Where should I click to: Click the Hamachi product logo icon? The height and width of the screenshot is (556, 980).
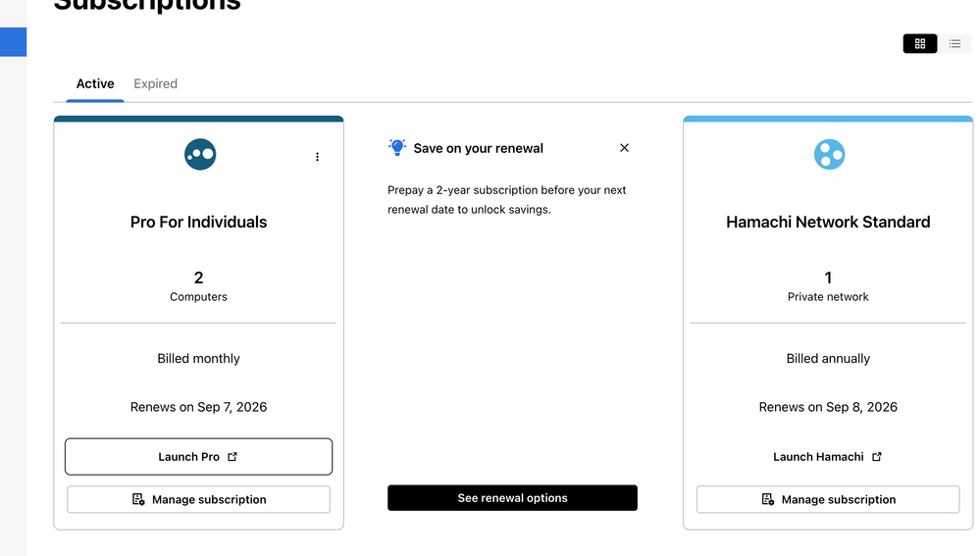click(x=829, y=154)
